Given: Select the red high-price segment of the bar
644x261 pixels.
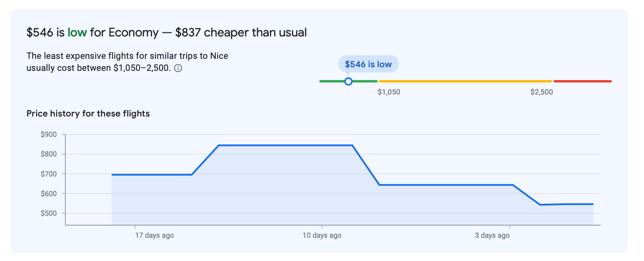Looking at the screenshot, I should tap(582, 81).
